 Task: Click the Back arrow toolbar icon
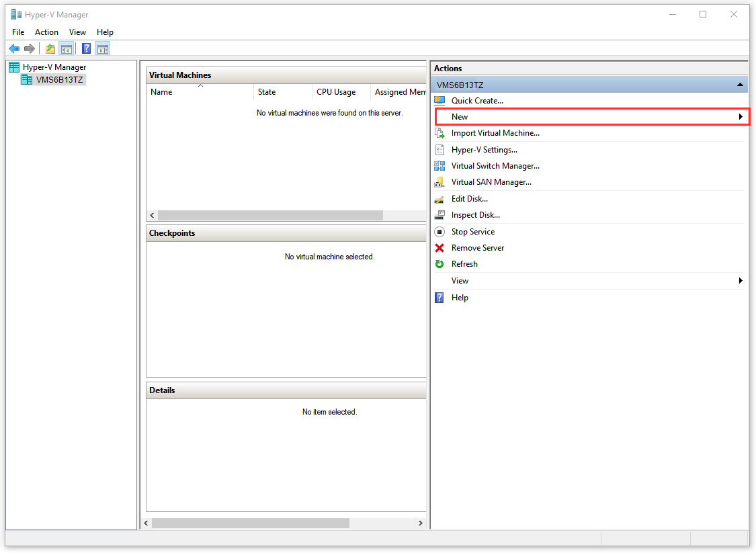[14, 48]
